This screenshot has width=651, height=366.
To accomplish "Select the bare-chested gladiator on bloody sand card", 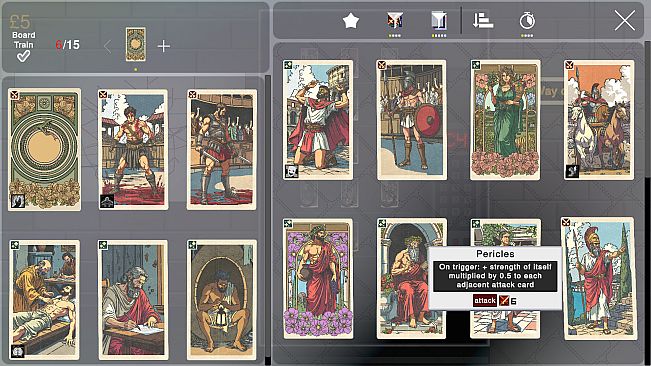I will (133, 150).
